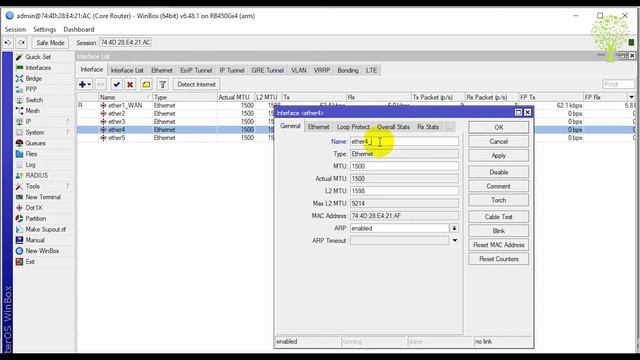
Task: Open the column chooser dropdown arrow
Action: pos(631,97)
